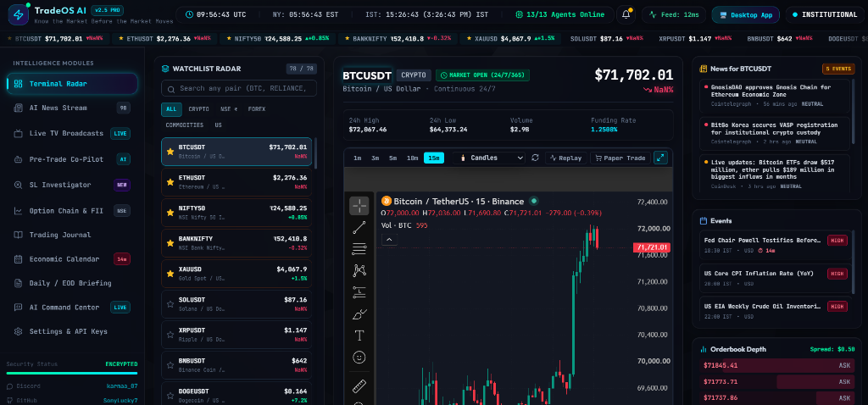868x405 pixels.
Task: Select the active 15m timeframe
Action: point(434,158)
